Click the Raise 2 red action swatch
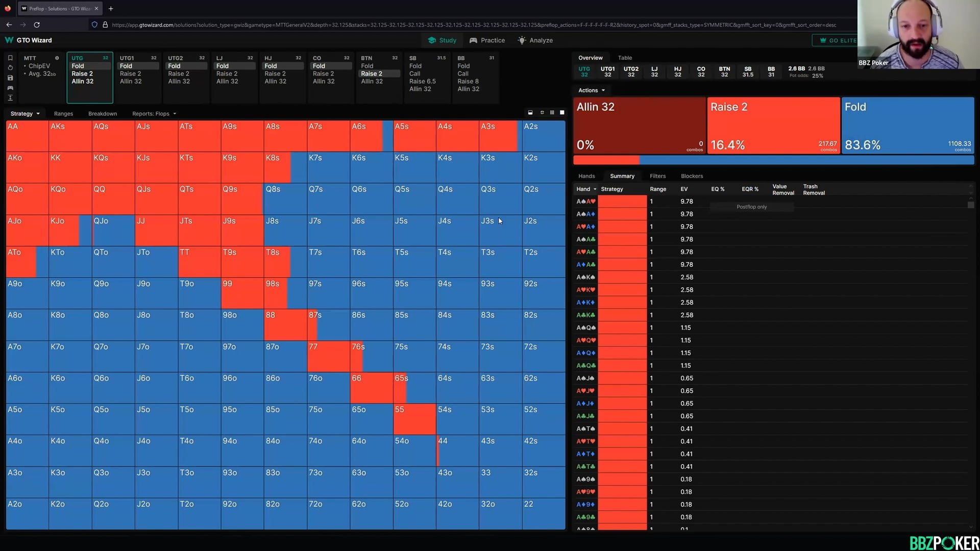The height and width of the screenshot is (551, 980). point(773,126)
